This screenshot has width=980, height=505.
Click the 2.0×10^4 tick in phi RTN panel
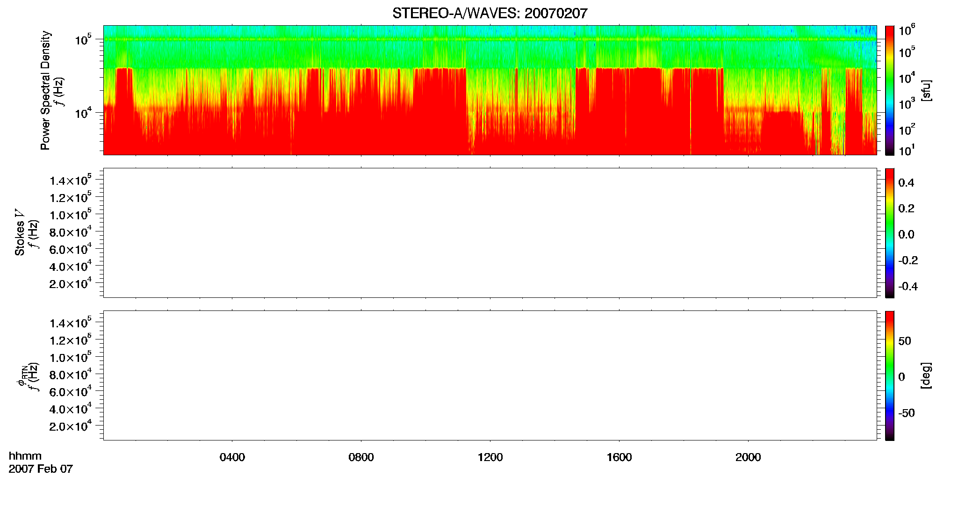[x=71, y=426]
